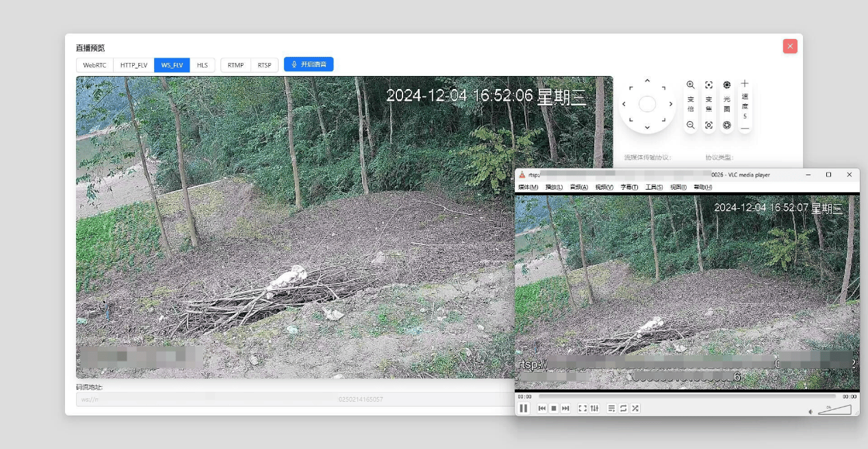Click the ws:// stream address field
This screenshot has width=868, height=449.
click(205, 399)
